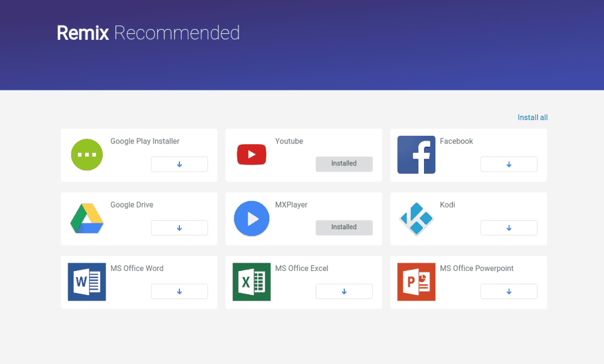
Task: Click the MS Office Excel icon
Action: pos(251,282)
